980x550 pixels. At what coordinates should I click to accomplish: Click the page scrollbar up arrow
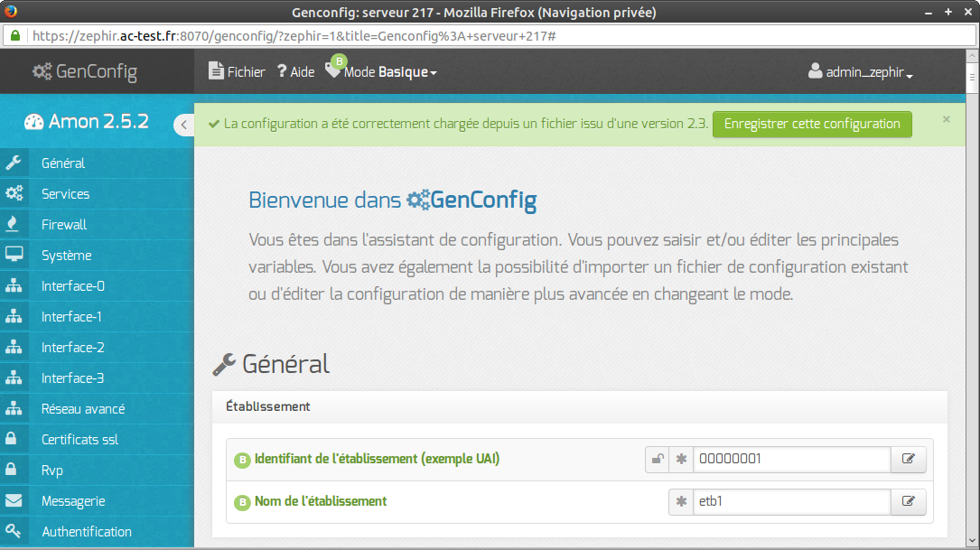[972, 56]
